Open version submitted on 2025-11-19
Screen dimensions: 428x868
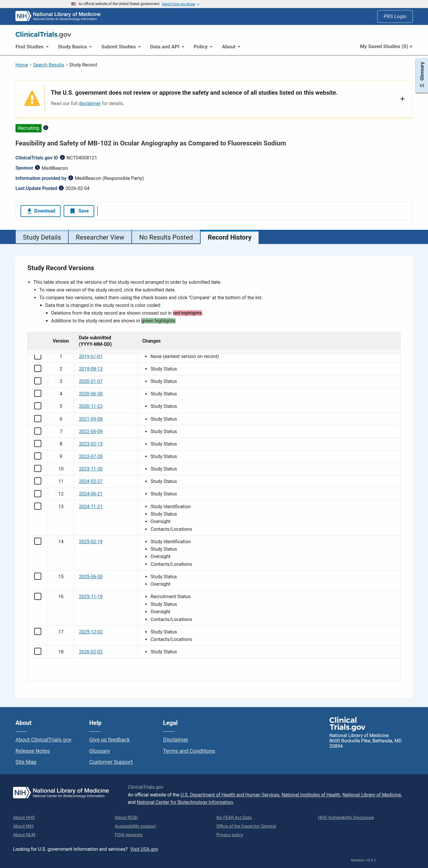click(90, 596)
